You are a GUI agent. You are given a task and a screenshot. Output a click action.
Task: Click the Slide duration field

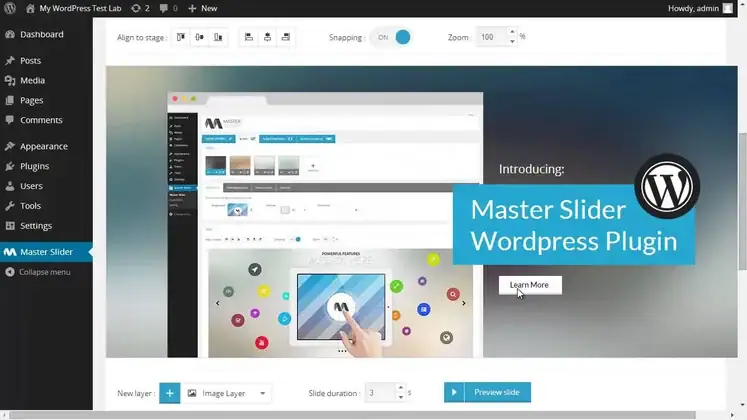click(380, 393)
